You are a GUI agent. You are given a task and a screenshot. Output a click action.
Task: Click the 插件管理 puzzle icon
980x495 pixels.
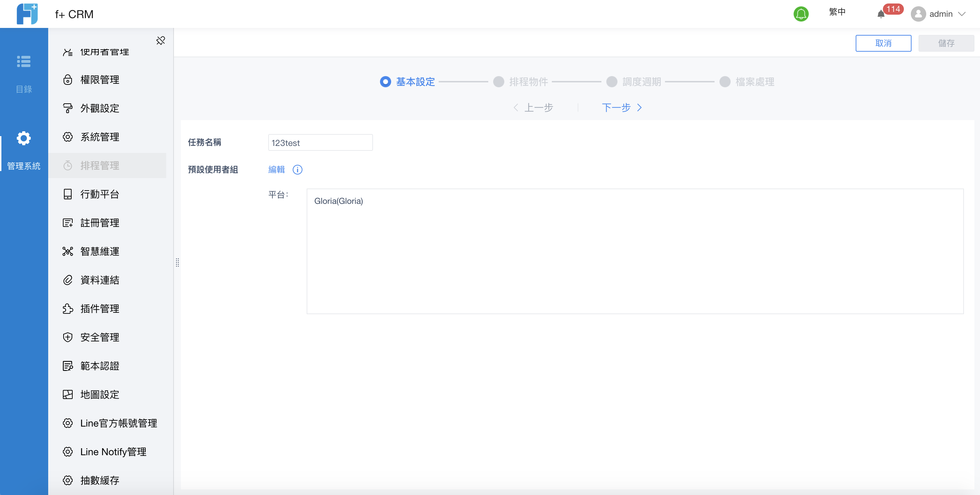coord(68,309)
